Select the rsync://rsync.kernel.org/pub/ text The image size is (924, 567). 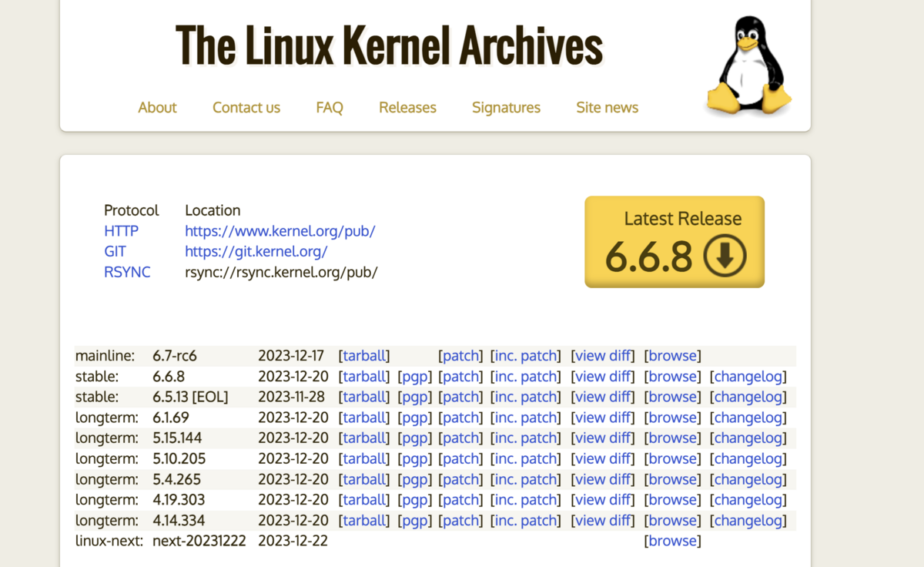(281, 272)
